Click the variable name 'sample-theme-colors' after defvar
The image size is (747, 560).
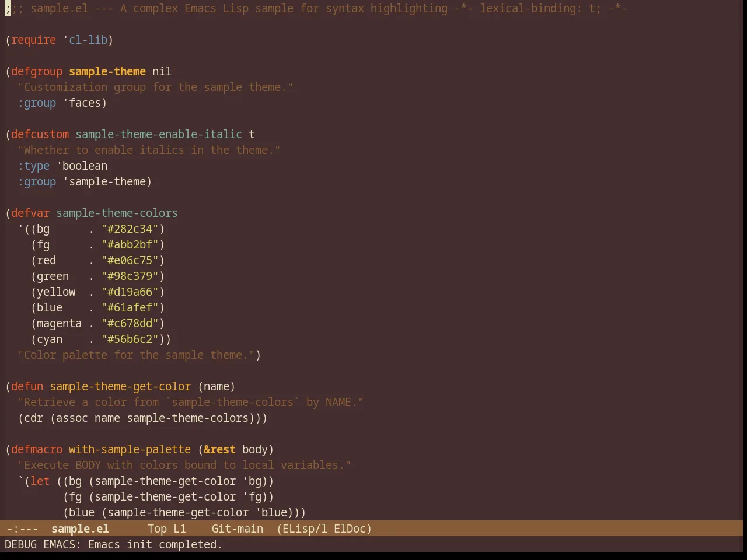click(117, 213)
